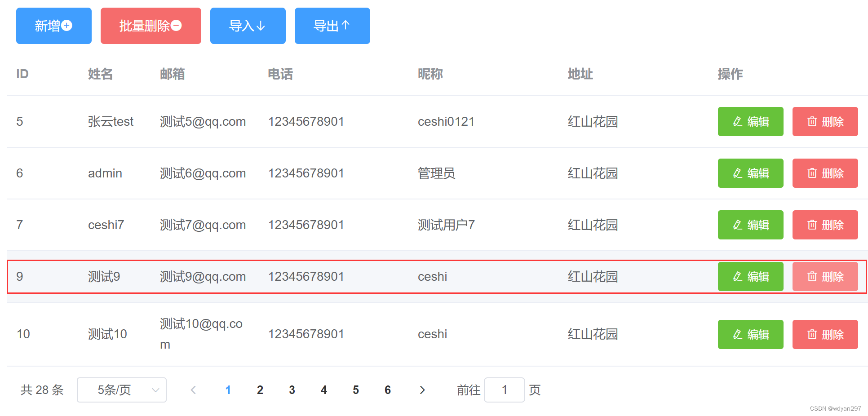This screenshot has width=868, height=416.
Task: Click the email 测试7@qq.com
Action: [203, 225]
